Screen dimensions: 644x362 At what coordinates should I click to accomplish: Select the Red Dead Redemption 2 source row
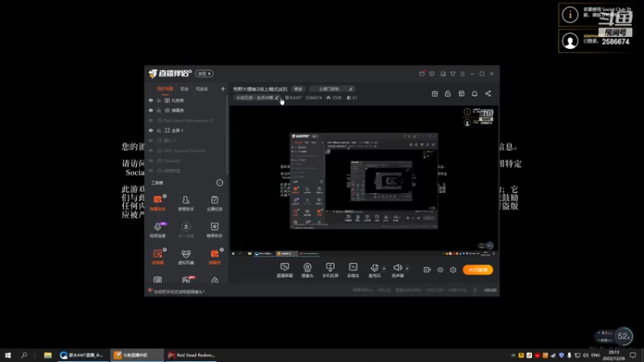(187, 121)
